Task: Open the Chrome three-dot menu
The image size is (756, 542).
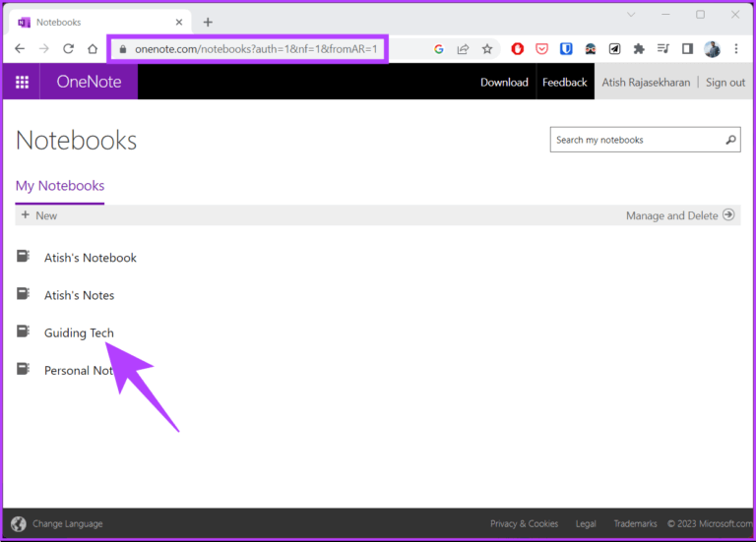Action: [x=736, y=48]
